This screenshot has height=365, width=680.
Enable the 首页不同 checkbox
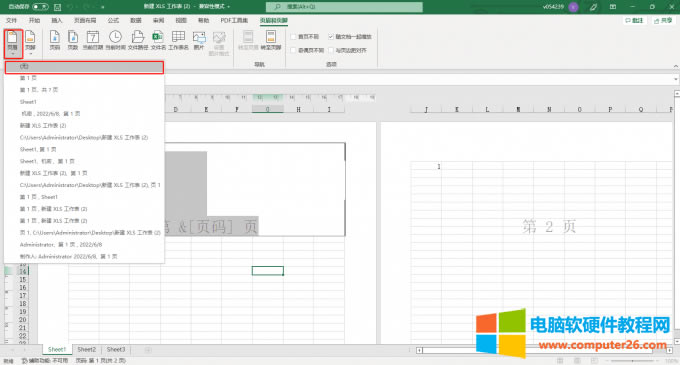pos(294,37)
